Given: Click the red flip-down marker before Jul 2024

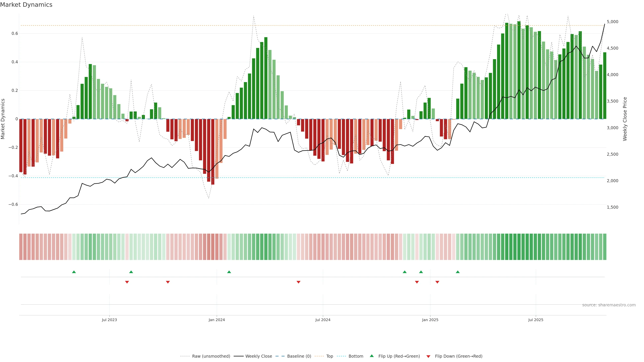Looking at the screenshot, I should (299, 282).
